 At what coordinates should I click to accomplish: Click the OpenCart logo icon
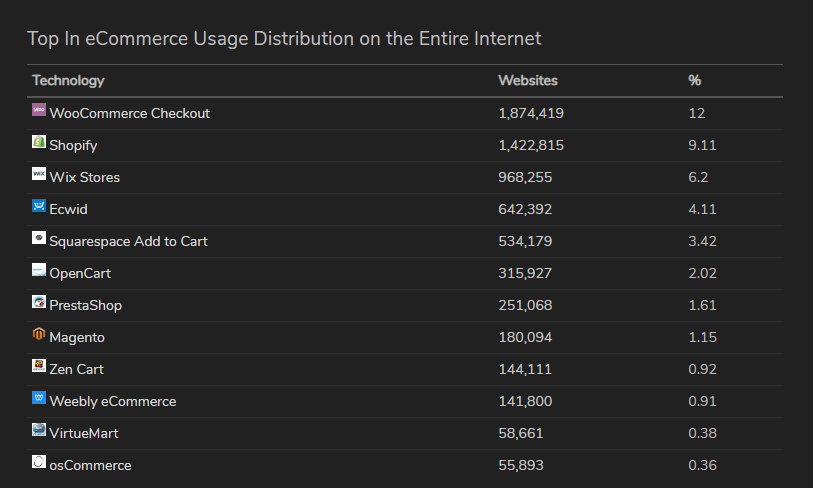pyautogui.click(x=39, y=270)
